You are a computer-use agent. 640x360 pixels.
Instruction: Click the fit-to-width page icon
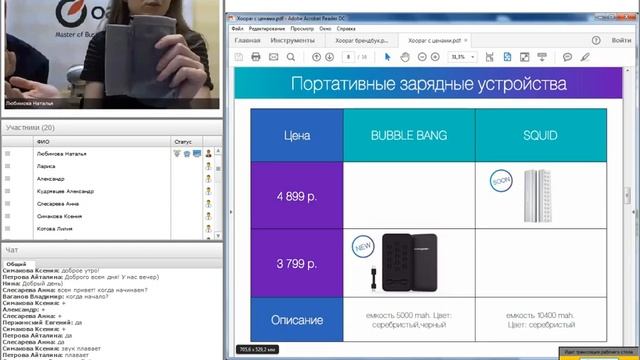[x=490, y=57]
